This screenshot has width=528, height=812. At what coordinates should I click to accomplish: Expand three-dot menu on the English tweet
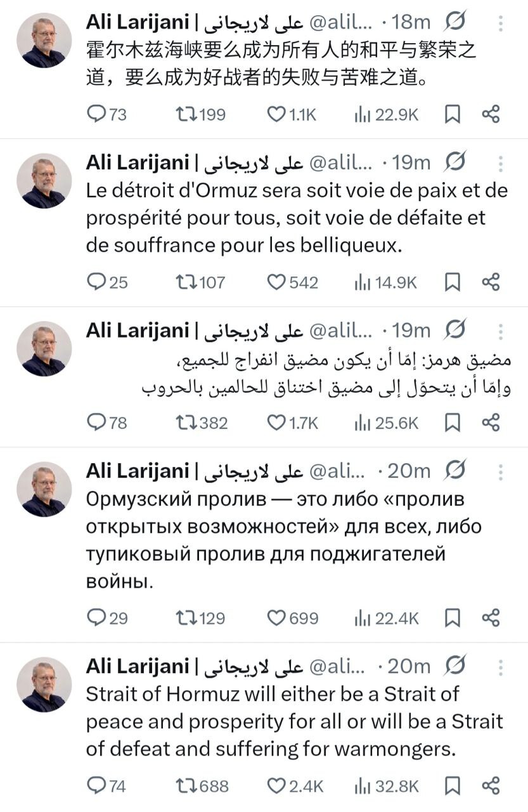(x=501, y=666)
